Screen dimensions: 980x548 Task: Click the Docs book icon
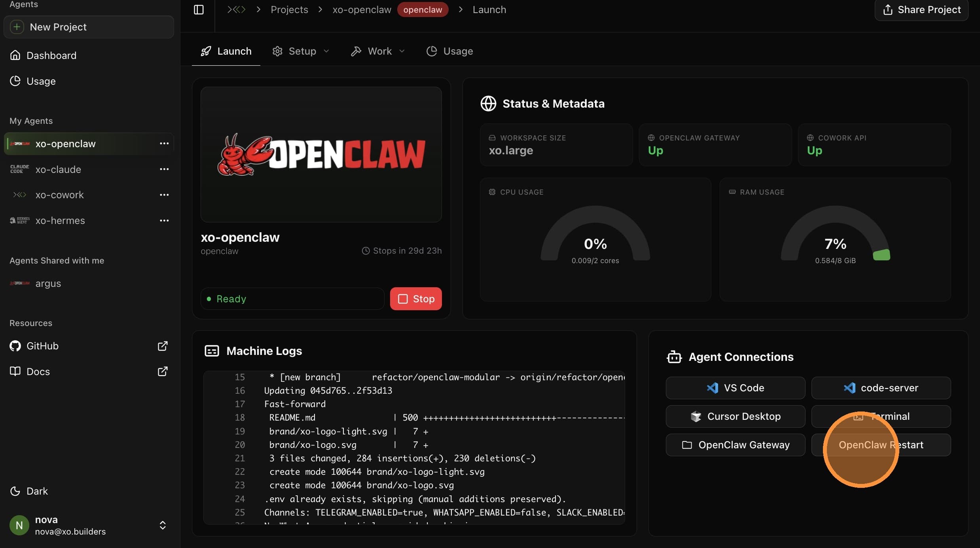point(15,372)
